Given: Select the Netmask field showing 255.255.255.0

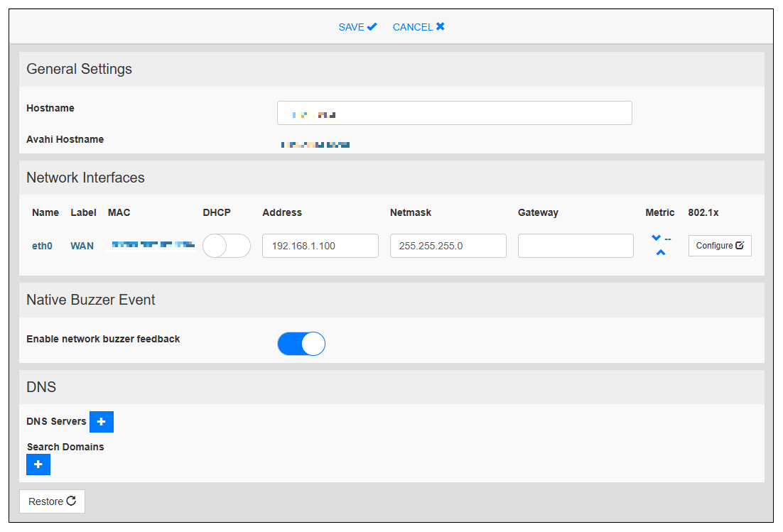Looking at the screenshot, I should point(448,246).
